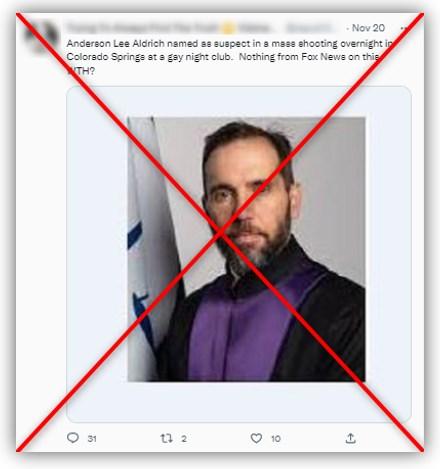Open the three-dot more options menu
The height and width of the screenshot is (469, 440).
(x=404, y=28)
